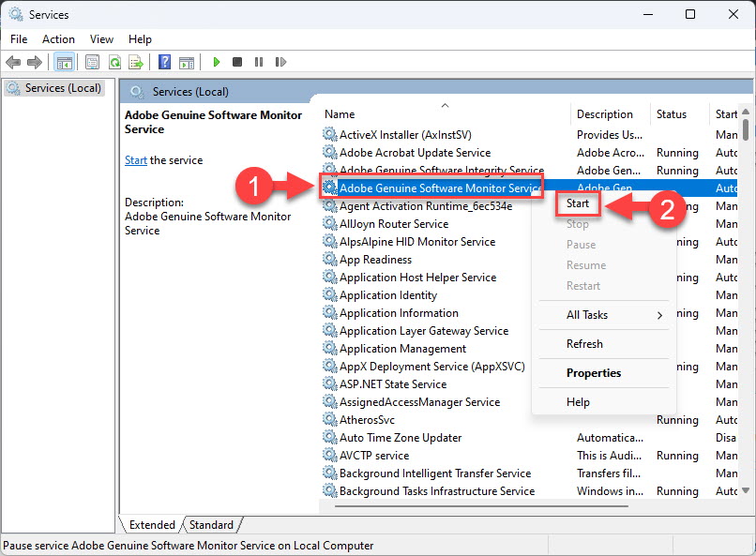Viewport: 756px width, 556px height.
Task: Click the Restart Service toolbar icon
Action: 280,62
